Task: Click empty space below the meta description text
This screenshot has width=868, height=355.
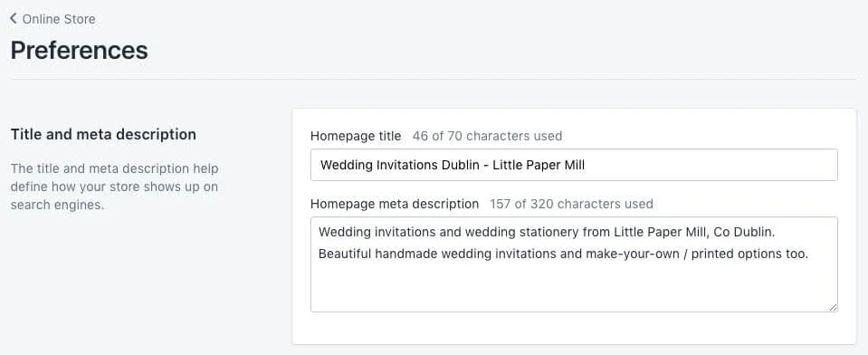Action: 574,288
